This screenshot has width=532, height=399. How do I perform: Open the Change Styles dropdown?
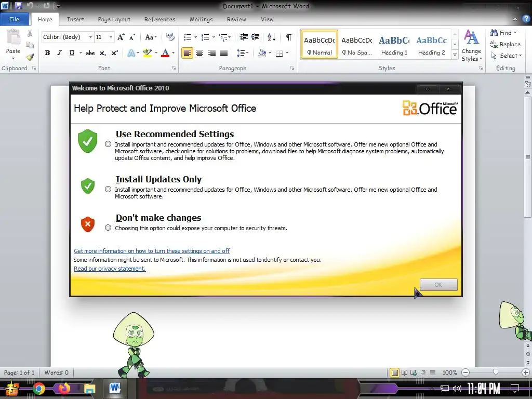pyautogui.click(x=472, y=46)
